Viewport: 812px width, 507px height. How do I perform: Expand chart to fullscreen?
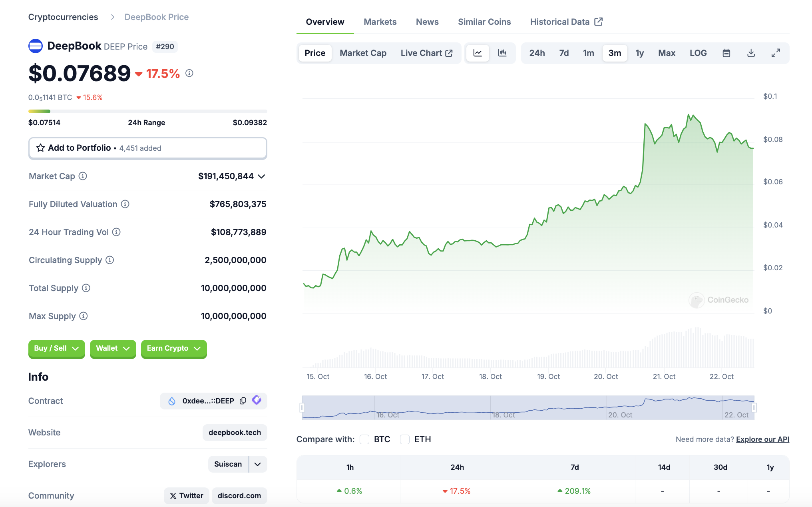click(776, 53)
